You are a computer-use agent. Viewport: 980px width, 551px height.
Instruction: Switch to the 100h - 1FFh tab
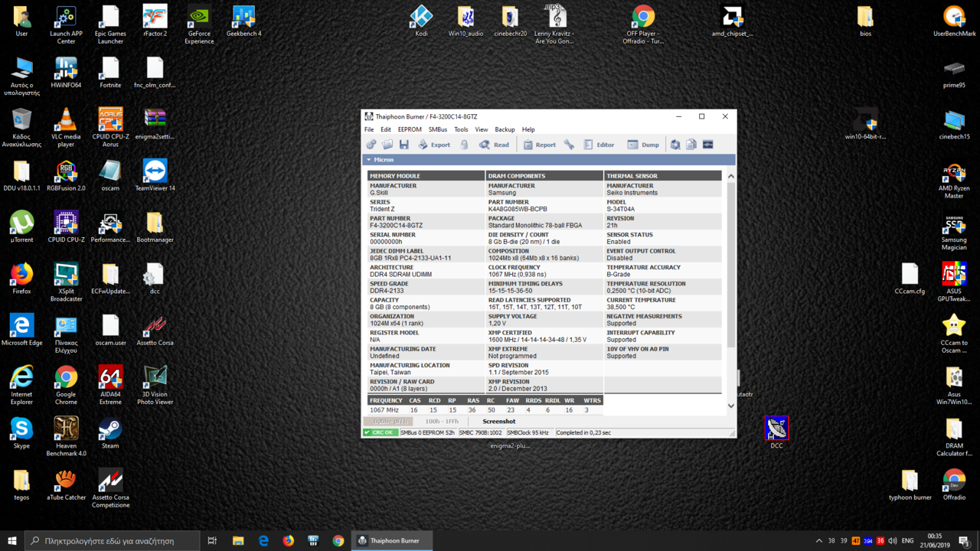442,422
